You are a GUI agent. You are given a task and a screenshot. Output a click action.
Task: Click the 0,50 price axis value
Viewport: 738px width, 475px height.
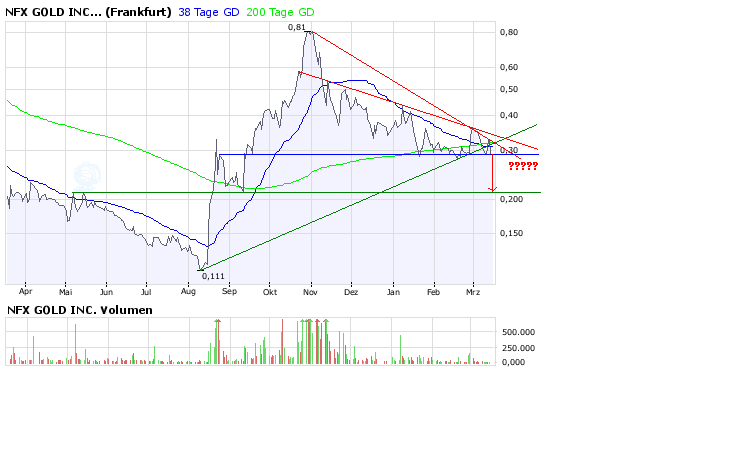[x=509, y=89]
